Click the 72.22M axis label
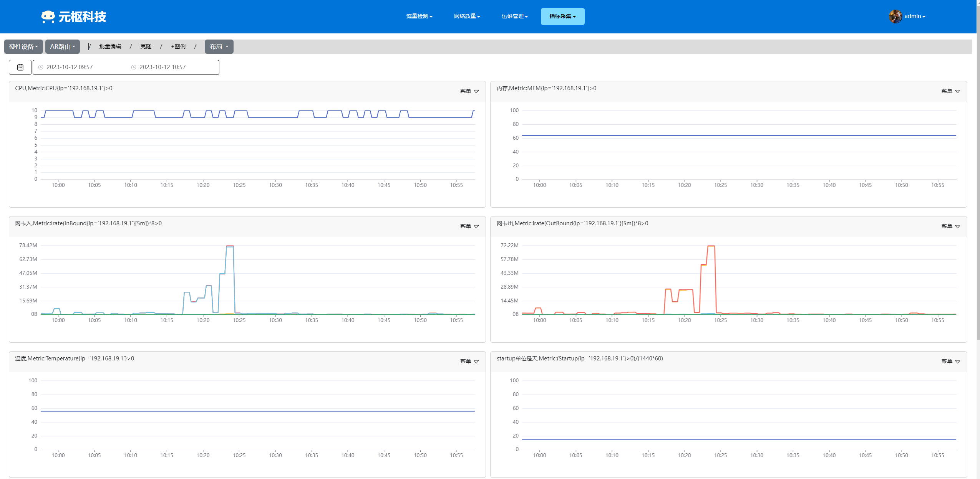 click(509, 245)
